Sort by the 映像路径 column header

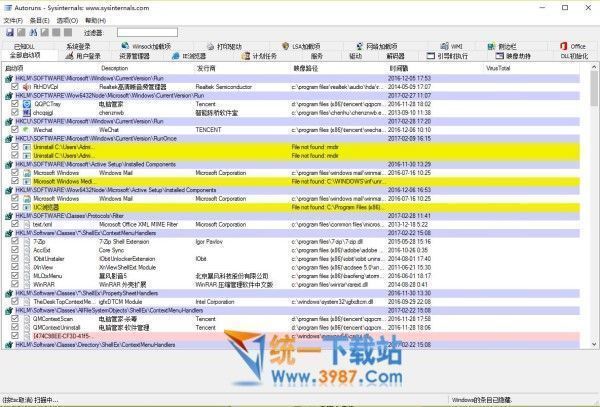coord(305,68)
